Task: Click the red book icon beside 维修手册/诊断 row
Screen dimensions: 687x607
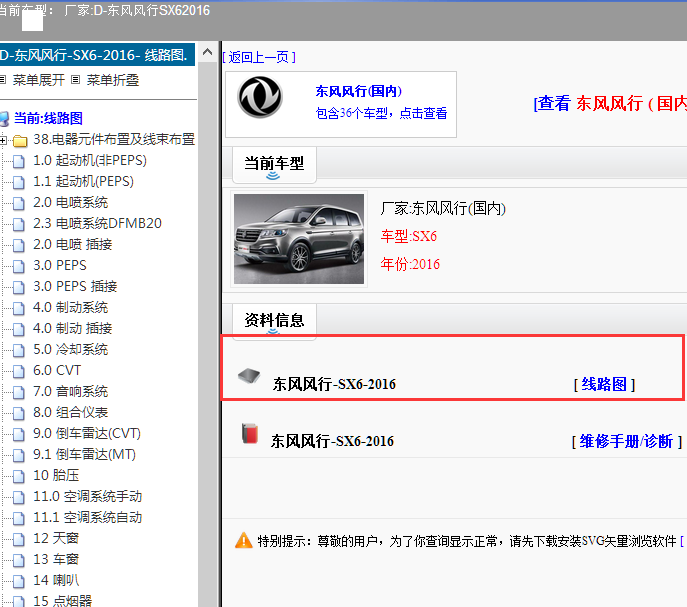Action: point(250,433)
